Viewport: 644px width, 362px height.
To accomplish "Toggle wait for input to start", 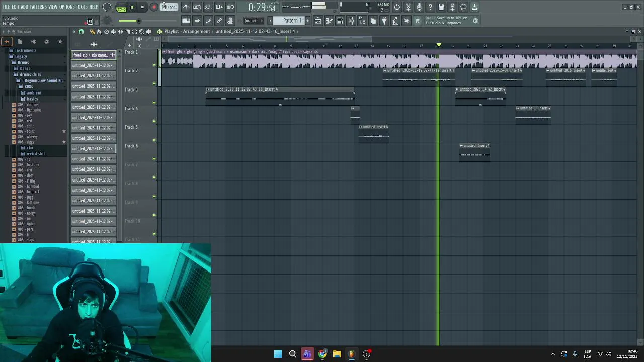I will [197, 7].
